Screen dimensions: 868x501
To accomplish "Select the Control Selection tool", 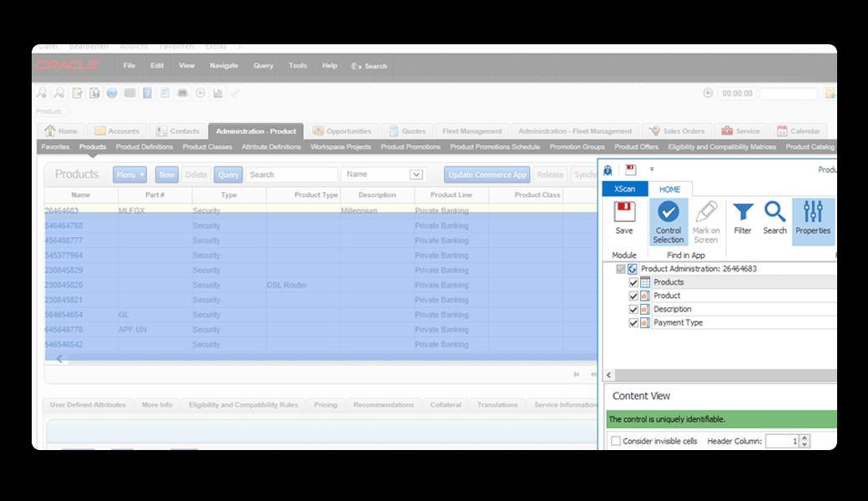I will 668,220.
